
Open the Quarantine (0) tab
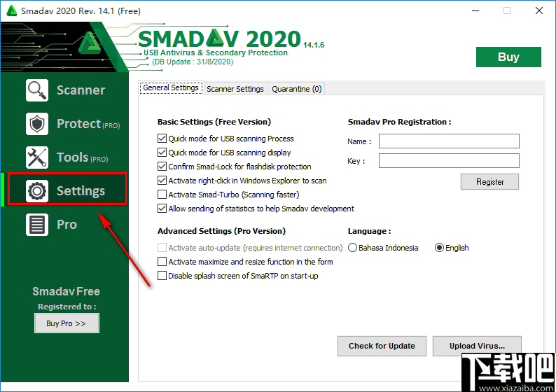pos(296,89)
